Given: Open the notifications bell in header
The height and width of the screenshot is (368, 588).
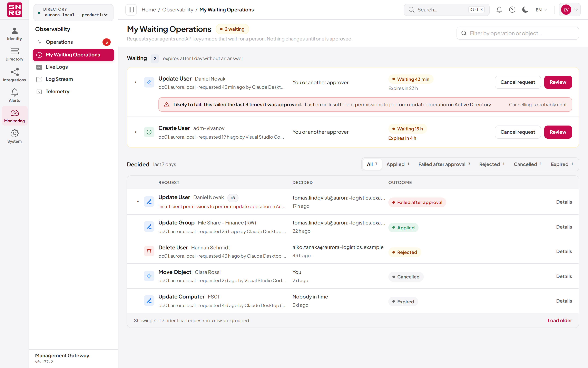Looking at the screenshot, I should click(499, 10).
